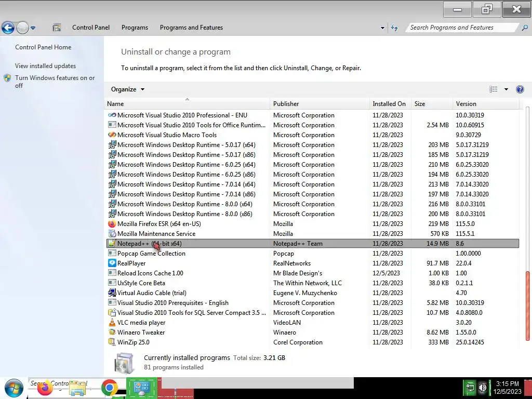
Task: Click the RealPlayer program icon
Action: pos(112,263)
